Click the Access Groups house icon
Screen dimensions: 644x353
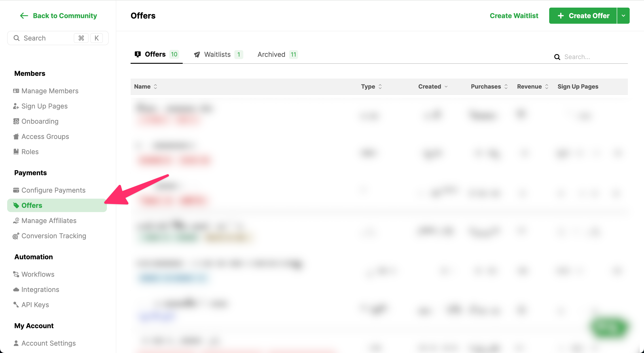pos(16,137)
